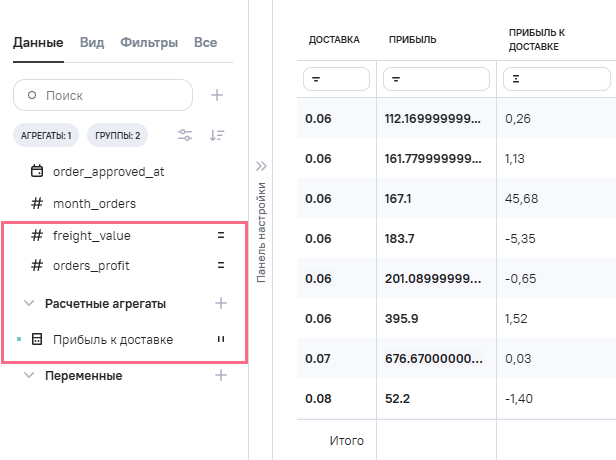Toggle the marker on Прибыль к доставке row
This screenshot has height=460, width=616.
click(221, 340)
